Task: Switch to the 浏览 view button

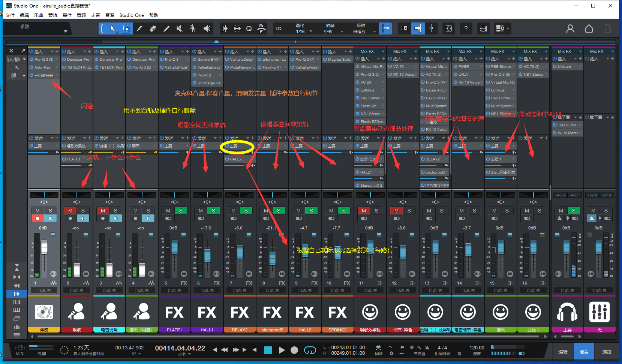Action: coord(607,352)
